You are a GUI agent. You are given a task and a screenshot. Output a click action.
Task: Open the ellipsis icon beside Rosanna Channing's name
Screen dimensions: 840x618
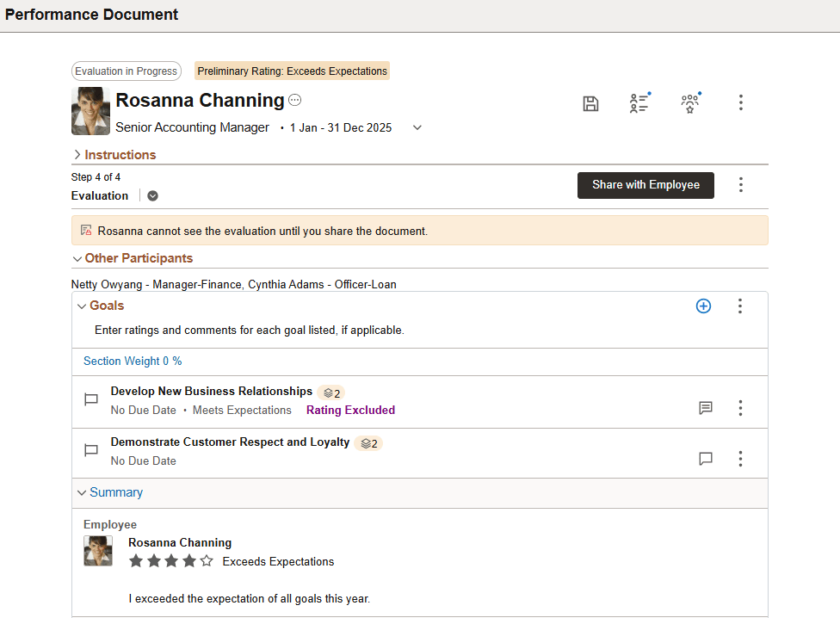pos(295,101)
